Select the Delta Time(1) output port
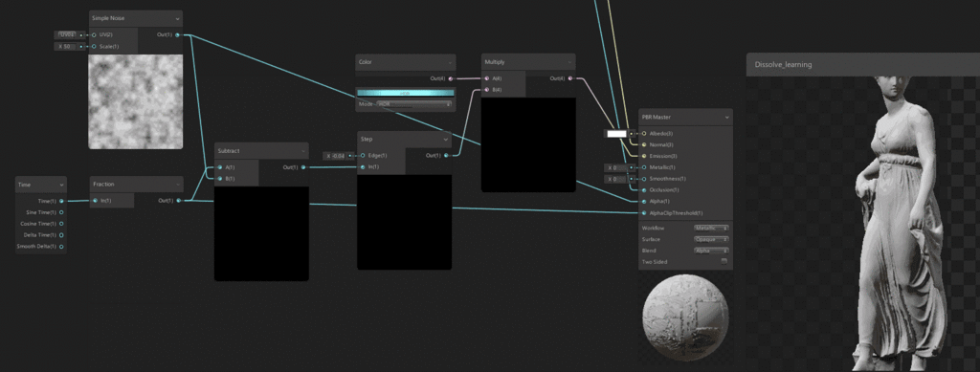 (x=61, y=234)
